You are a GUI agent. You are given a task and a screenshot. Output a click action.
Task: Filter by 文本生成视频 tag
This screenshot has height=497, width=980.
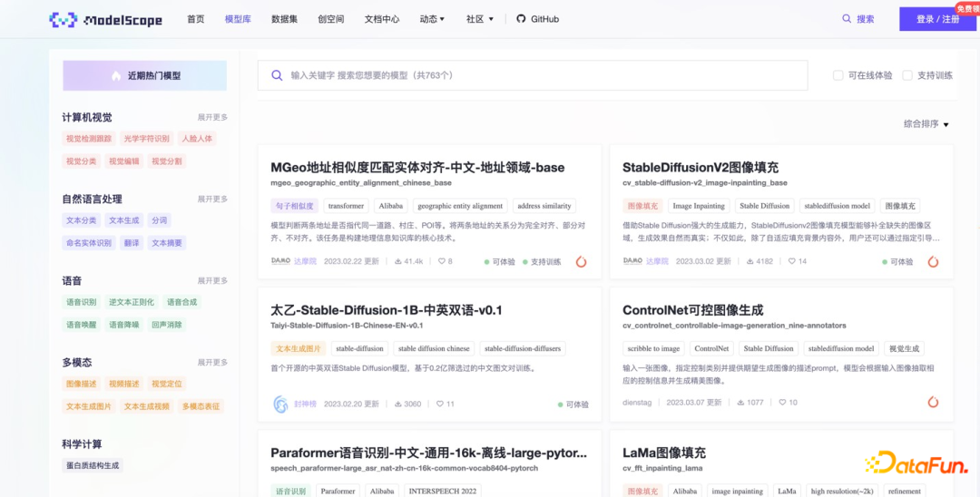pos(146,406)
